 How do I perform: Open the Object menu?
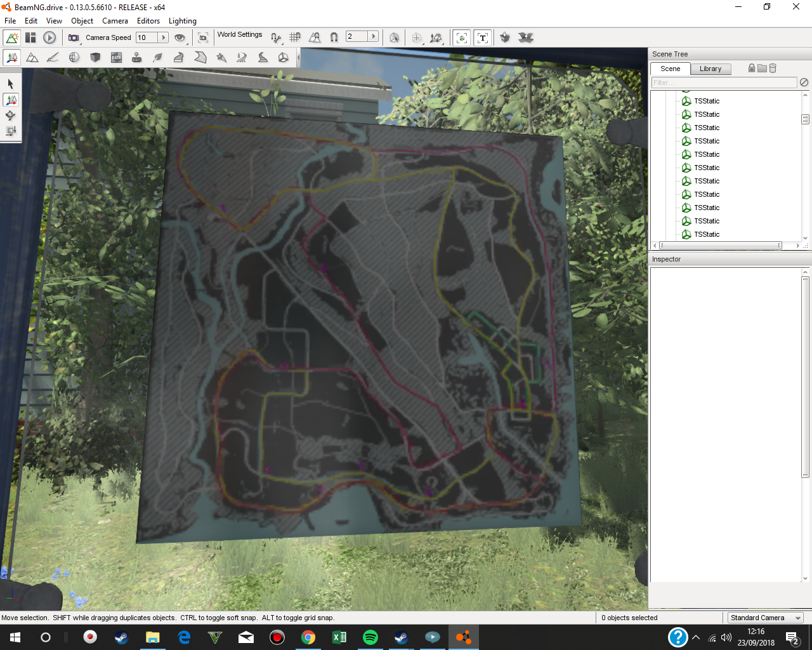point(82,21)
